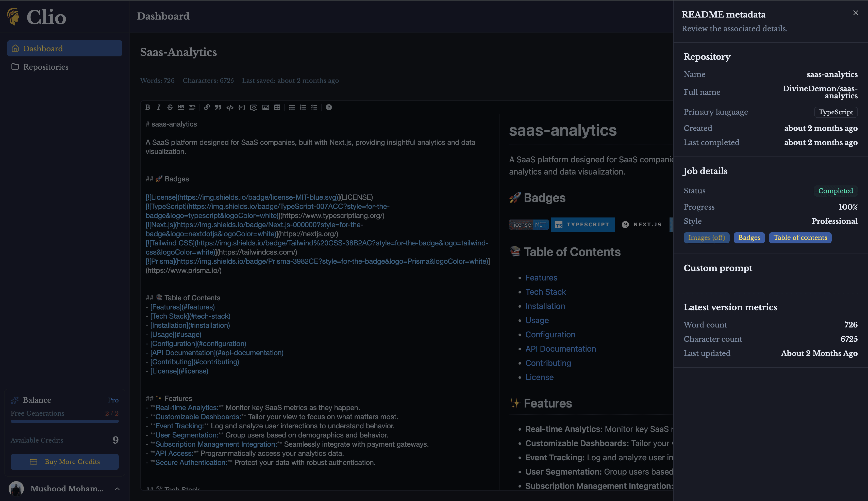Open the Tech Stack table of contents link
Image resolution: width=868 pixels, height=501 pixels.
(545, 291)
